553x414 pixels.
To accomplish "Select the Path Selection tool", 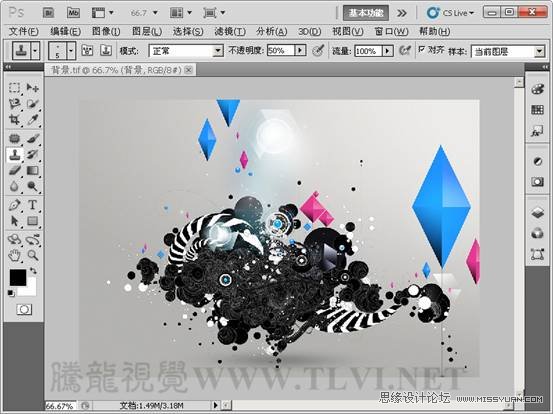I will click(14, 221).
